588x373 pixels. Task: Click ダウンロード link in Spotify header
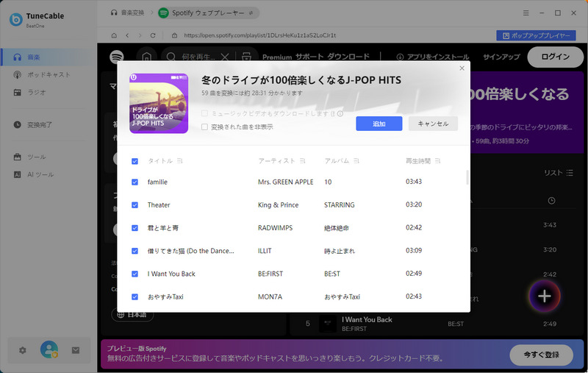point(348,57)
